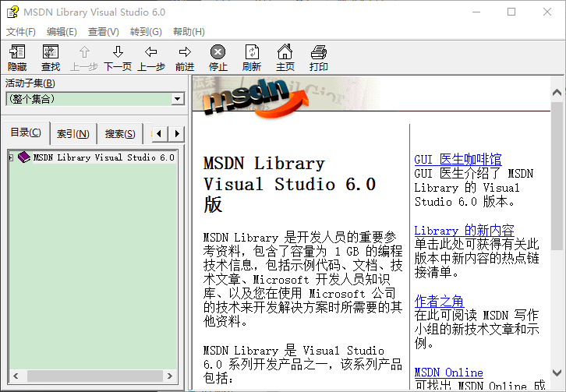Viewport: 566px width, 392px height.
Task: Open the Library 的新内容 link
Action: [x=464, y=231]
